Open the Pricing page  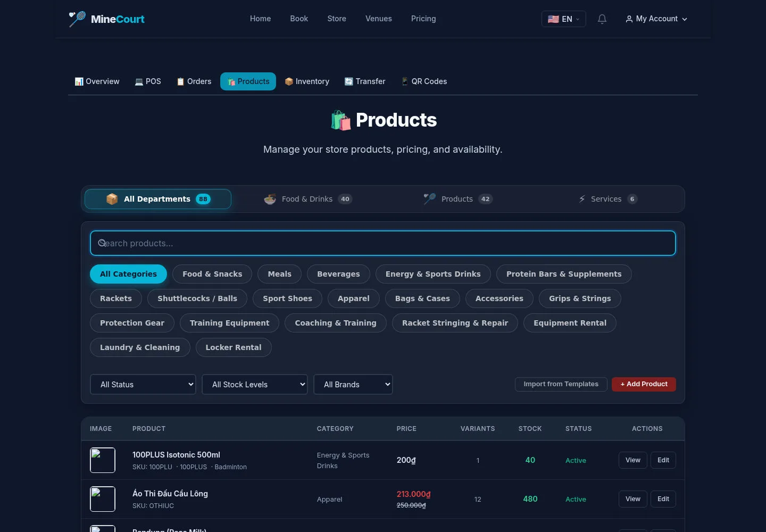[423, 19]
